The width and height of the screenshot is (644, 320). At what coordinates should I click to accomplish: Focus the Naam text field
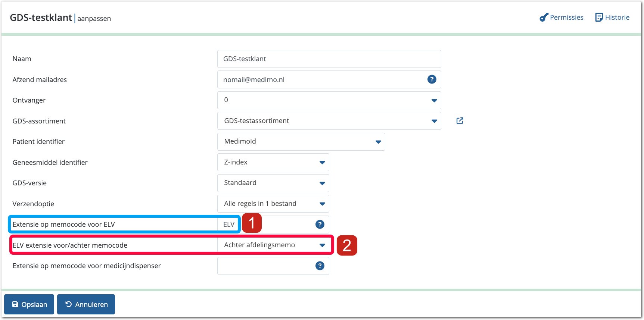click(x=329, y=59)
